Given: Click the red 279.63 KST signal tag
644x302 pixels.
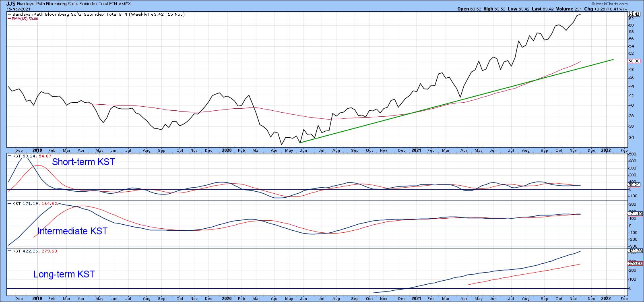Looking at the screenshot, I should (x=634, y=263).
